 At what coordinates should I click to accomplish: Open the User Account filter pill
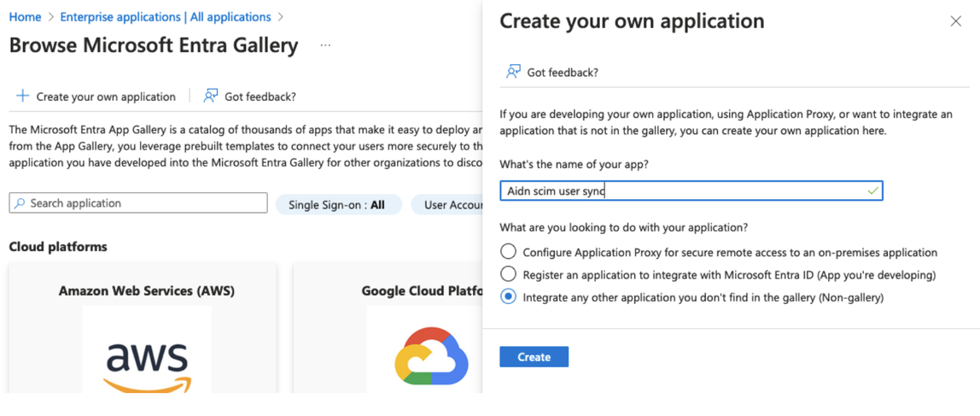(x=446, y=204)
